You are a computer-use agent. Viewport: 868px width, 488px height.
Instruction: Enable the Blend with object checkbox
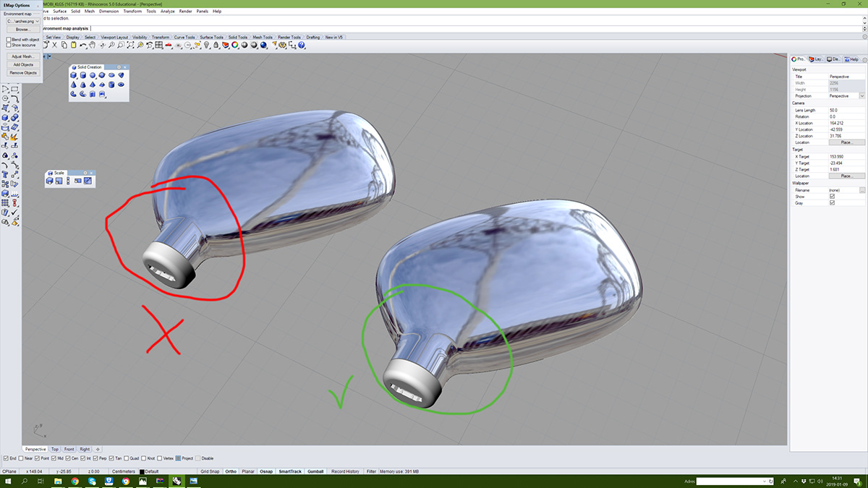click(9, 39)
